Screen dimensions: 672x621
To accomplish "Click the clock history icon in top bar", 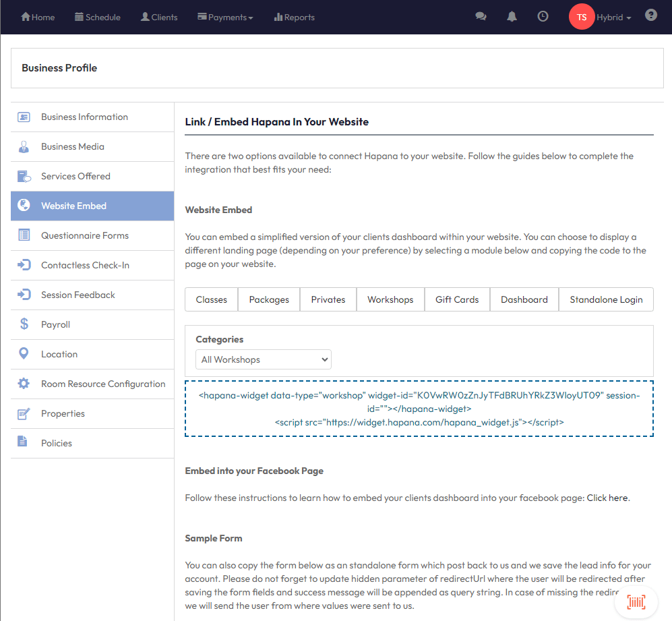I will pyautogui.click(x=543, y=16).
